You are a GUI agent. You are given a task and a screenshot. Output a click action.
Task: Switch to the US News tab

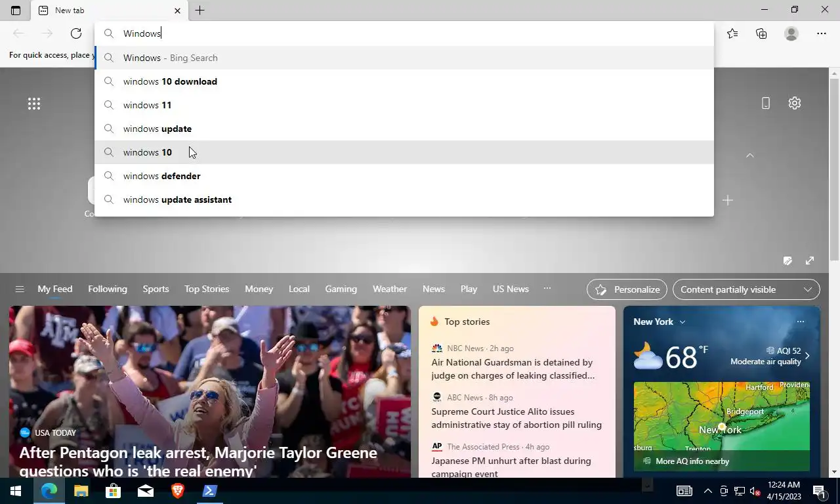click(511, 289)
